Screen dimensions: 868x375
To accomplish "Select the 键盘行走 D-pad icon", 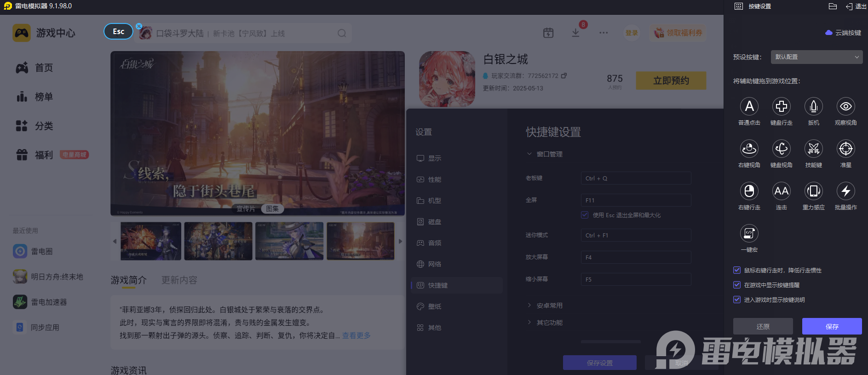I will click(782, 106).
